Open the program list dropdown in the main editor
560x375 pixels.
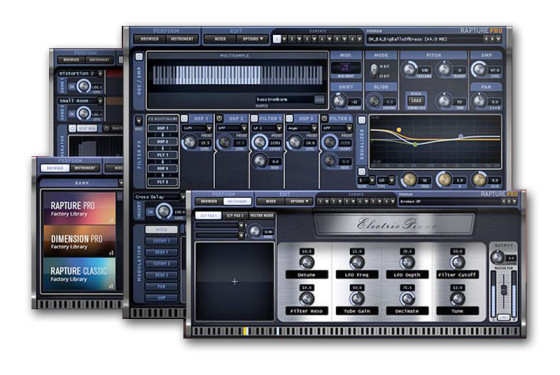coord(499,39)
